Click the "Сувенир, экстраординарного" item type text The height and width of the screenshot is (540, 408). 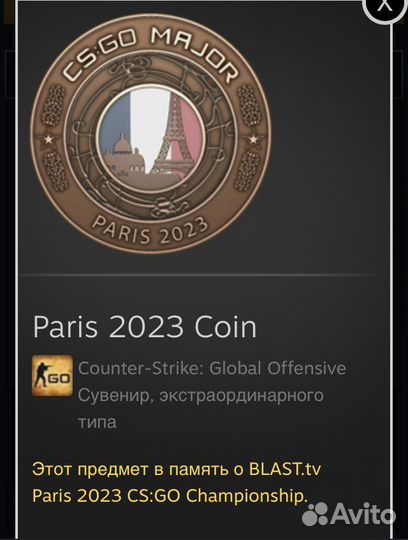click(201, 395)
